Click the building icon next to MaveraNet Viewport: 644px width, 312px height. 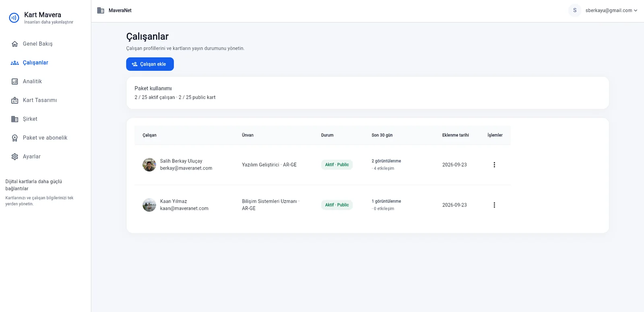click(101, 10)
